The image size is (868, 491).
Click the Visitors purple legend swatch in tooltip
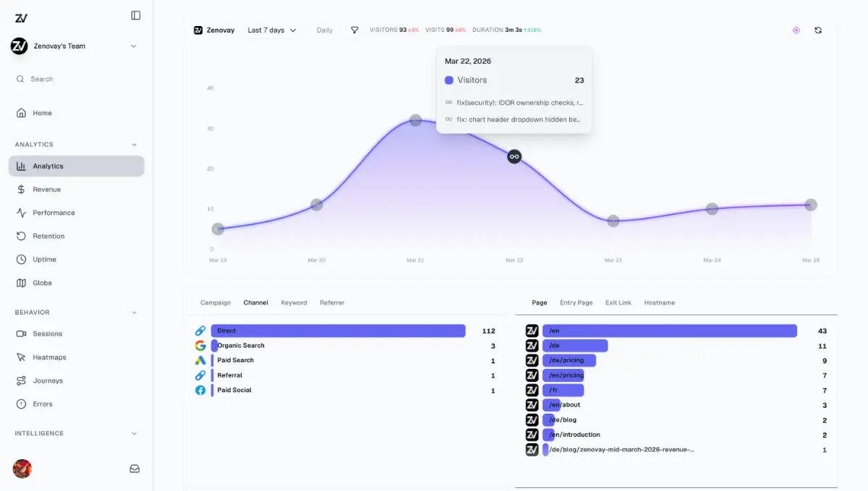[x=449, y=80]
